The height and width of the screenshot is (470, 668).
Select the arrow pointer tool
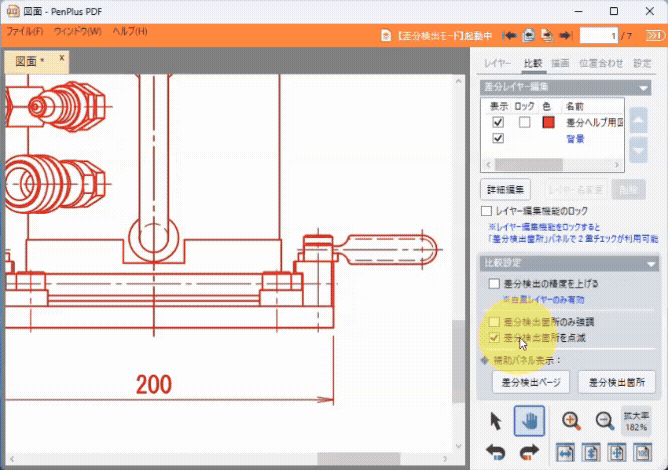pos(496,422)
